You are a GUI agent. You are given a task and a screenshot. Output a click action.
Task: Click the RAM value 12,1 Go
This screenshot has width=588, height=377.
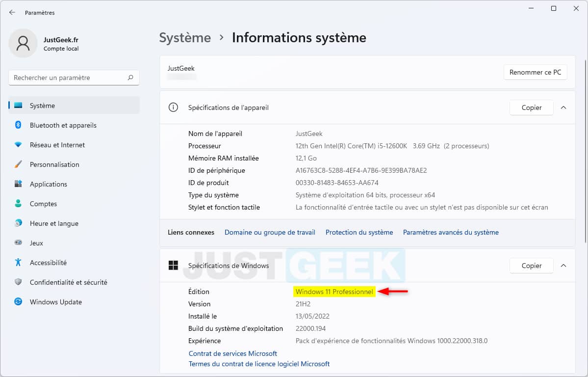click(306, 158)
